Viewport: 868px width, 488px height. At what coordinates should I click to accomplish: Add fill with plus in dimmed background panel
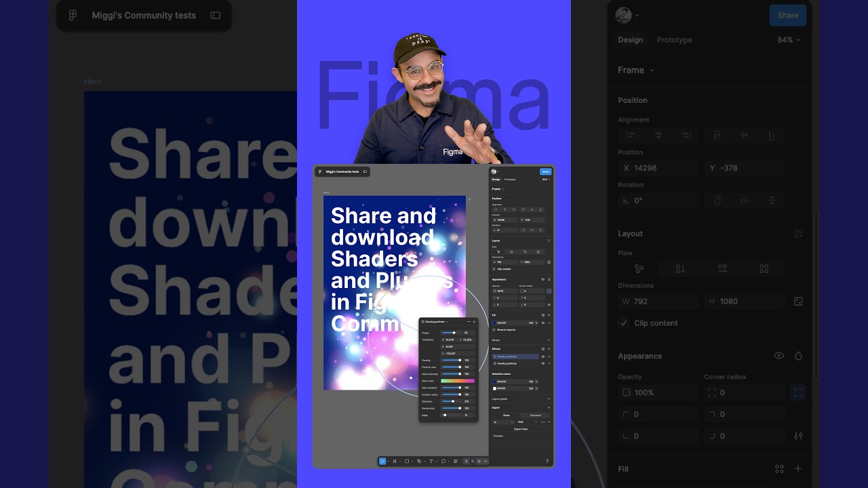click(x=798, y=468)
